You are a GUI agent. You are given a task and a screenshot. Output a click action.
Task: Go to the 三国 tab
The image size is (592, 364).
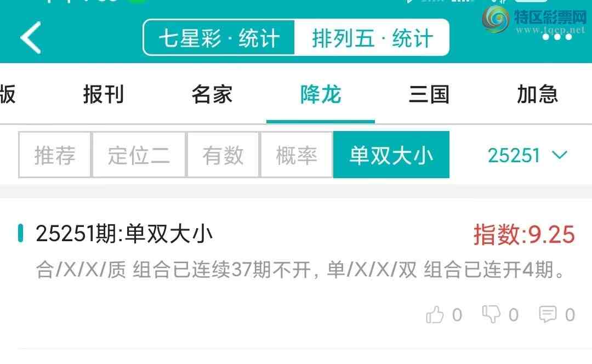[x=429, y=94]
